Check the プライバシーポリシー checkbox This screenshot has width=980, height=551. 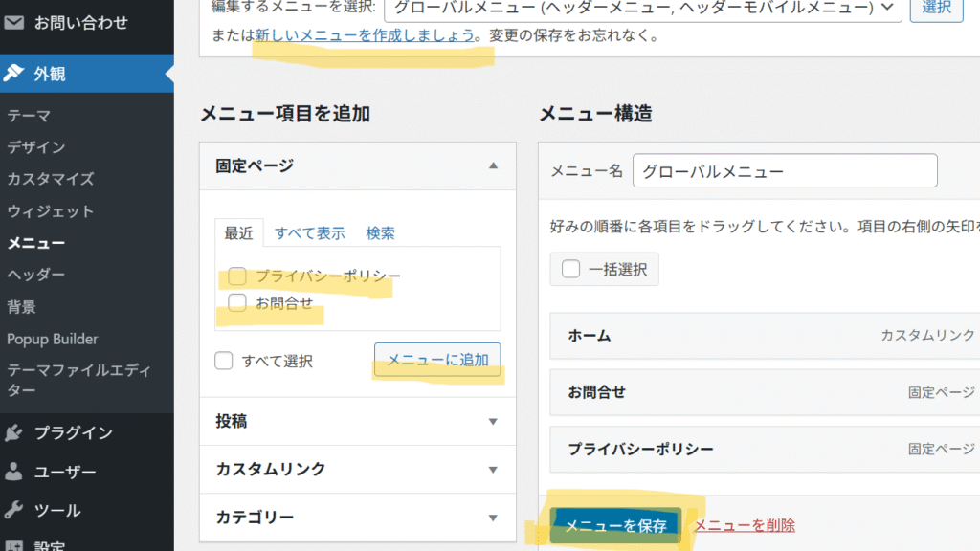coord(237,275)
